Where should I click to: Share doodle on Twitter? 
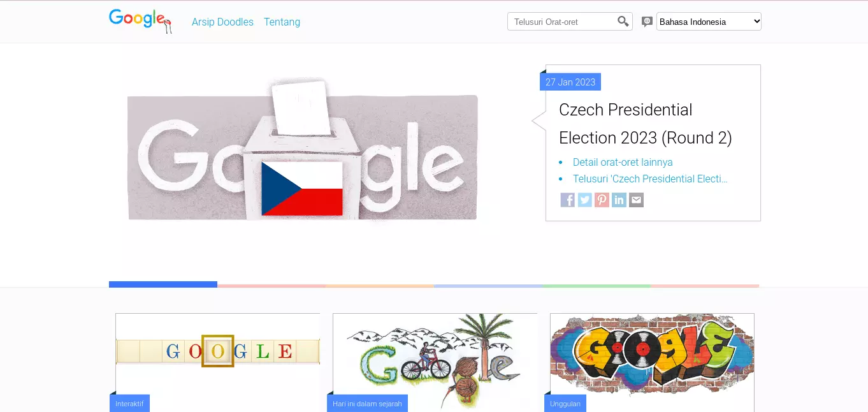pyautogui.click(x=584, y=200)
